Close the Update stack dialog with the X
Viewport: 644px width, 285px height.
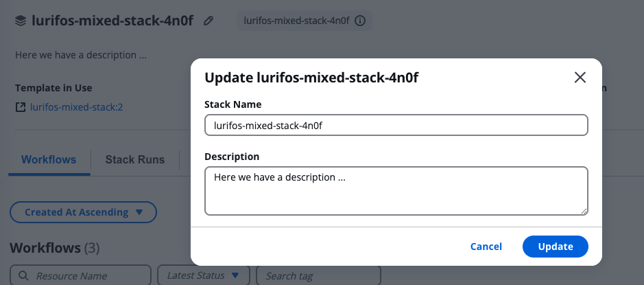click(x=580, y=78)
